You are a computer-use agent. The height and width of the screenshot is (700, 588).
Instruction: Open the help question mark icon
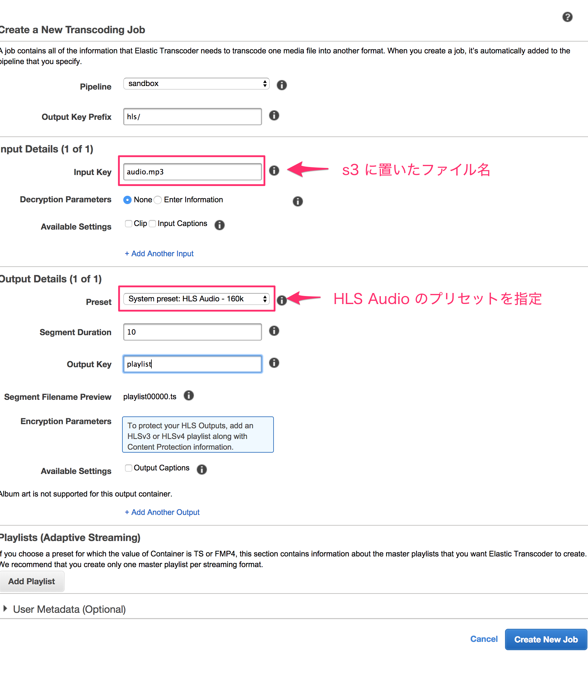tap(567, 17)
